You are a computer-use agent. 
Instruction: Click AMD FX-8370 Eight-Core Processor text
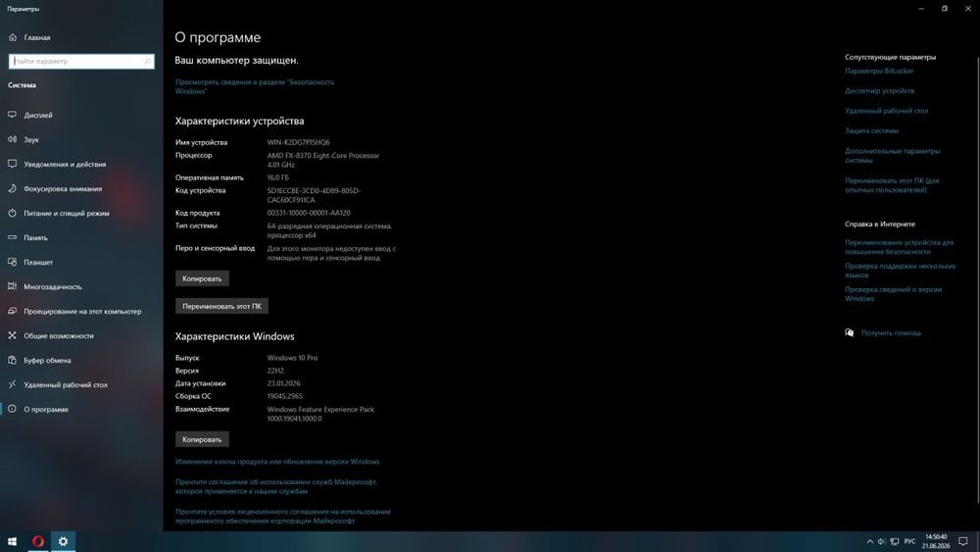[x=323, y=156]
